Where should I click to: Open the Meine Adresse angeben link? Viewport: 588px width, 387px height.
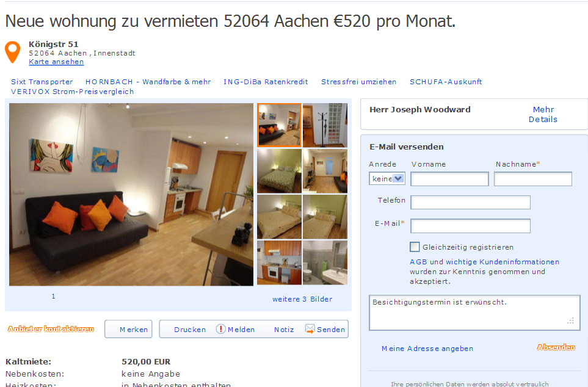pos(427,349)
